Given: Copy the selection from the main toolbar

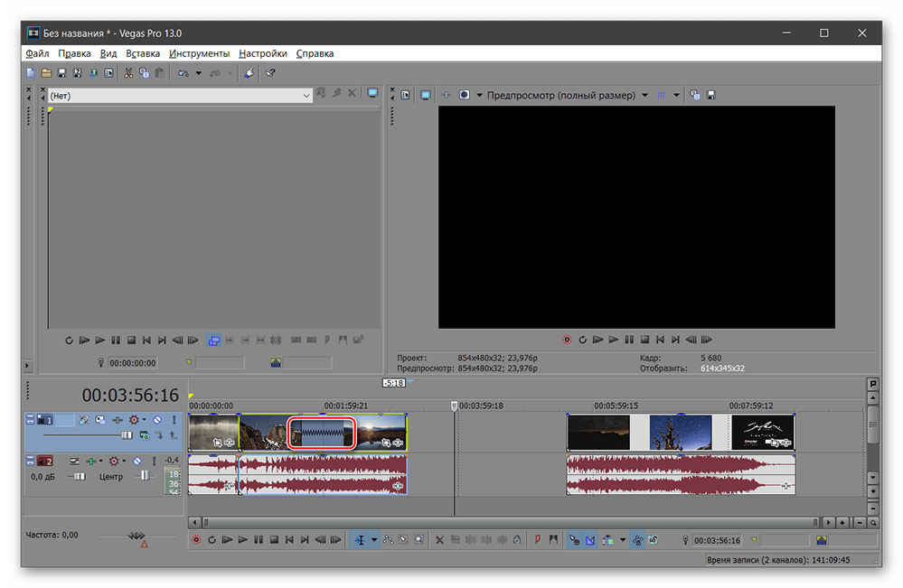Looking at the screenshot, I should pyautogui.click(x=144, y=73).
